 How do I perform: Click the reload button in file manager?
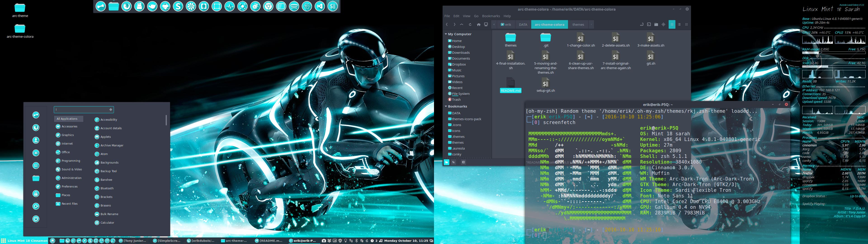click(x=470, y=25)
